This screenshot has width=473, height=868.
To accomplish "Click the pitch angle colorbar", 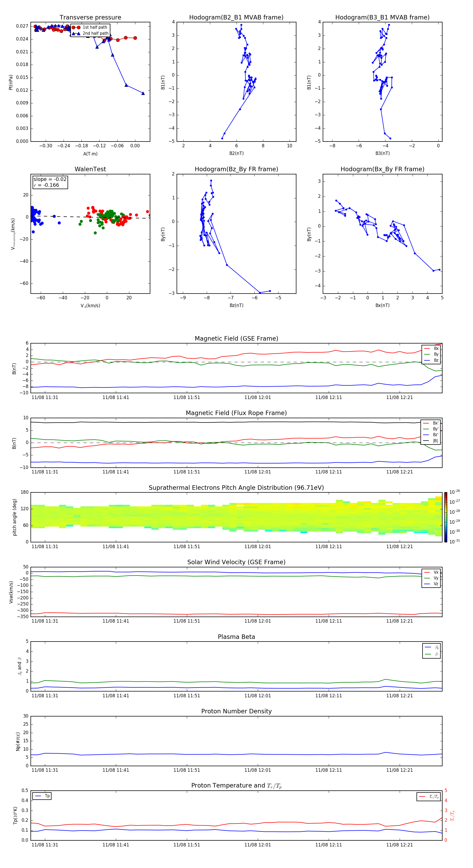I will point(446,517).
